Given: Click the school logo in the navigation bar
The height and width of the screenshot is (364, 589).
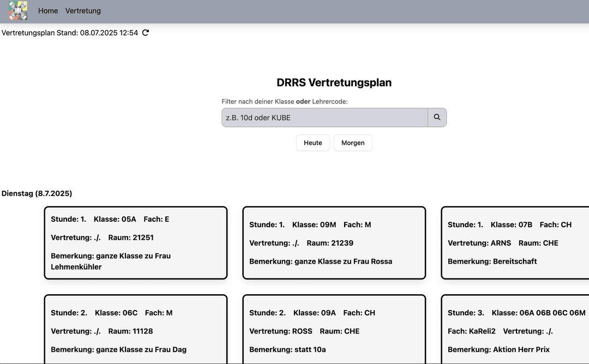Looking at the screenshot, I should [18, 11].
